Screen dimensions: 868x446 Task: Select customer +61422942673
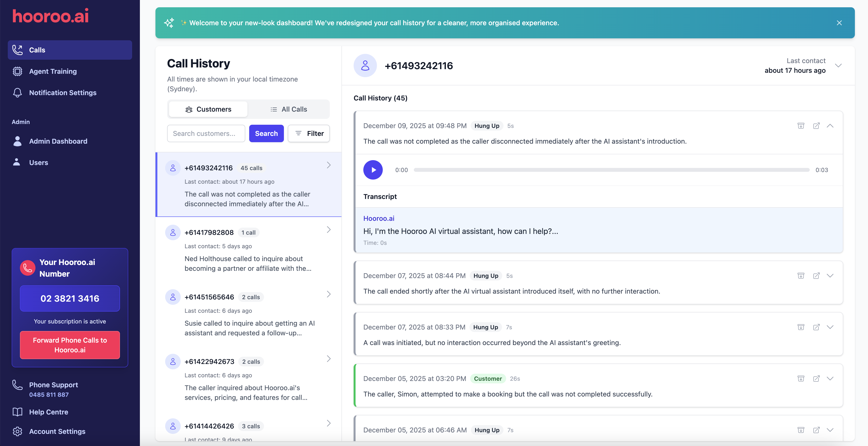[249, 378]
